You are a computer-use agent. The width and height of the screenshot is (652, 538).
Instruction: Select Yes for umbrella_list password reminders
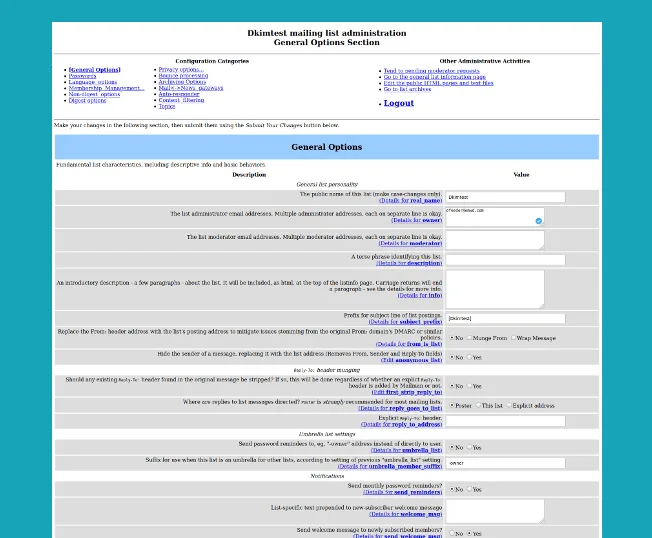pos(469,447)
